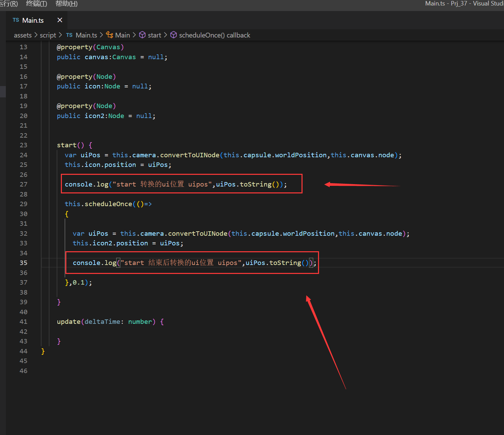Click the update method name on line 41
This screenshot has height=435, width=504.
click(x=68, y=322)
